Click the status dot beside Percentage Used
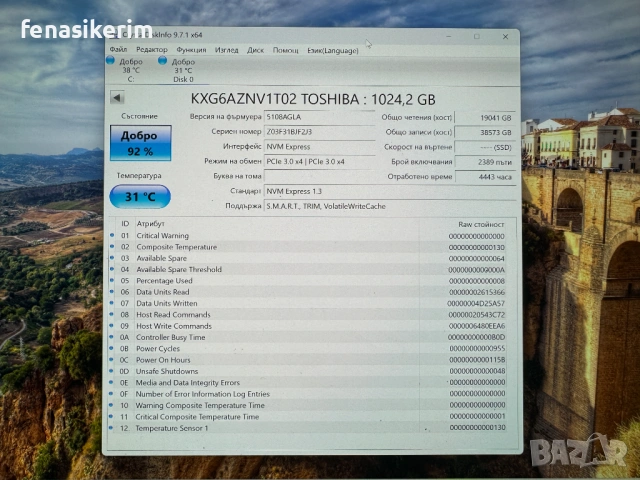Viewport: 640px width, 480px height. click(112, 280)
